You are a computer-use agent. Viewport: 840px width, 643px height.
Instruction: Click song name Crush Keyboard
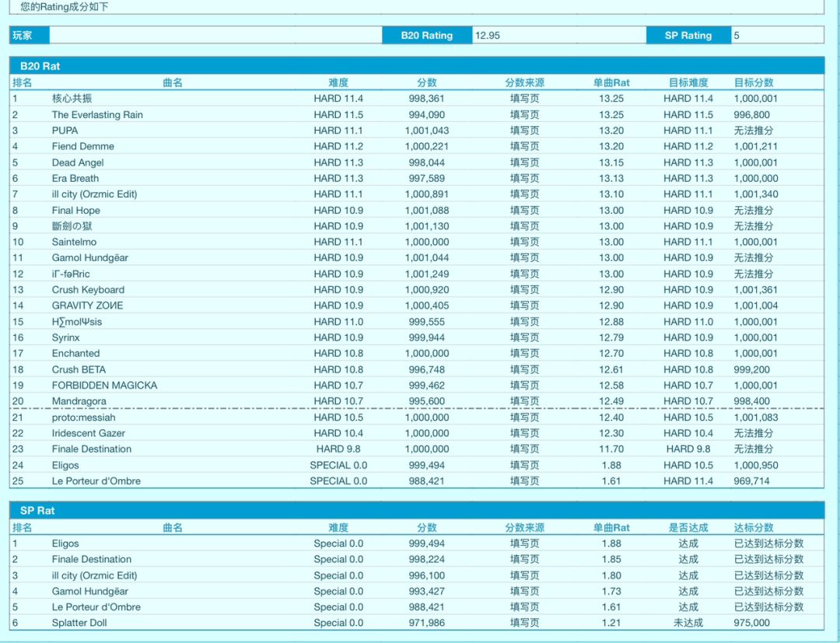coord(88,290)
